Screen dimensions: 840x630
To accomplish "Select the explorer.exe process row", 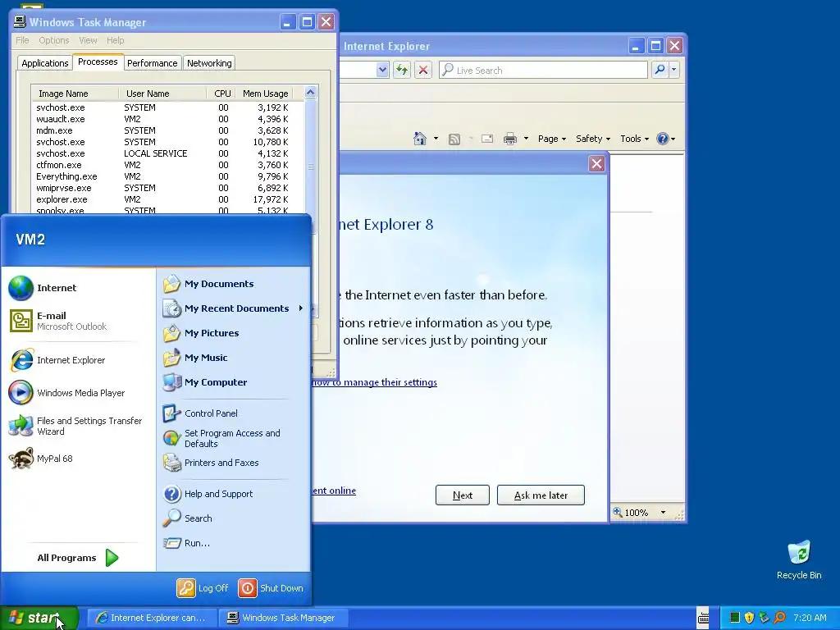I will 167,199.
